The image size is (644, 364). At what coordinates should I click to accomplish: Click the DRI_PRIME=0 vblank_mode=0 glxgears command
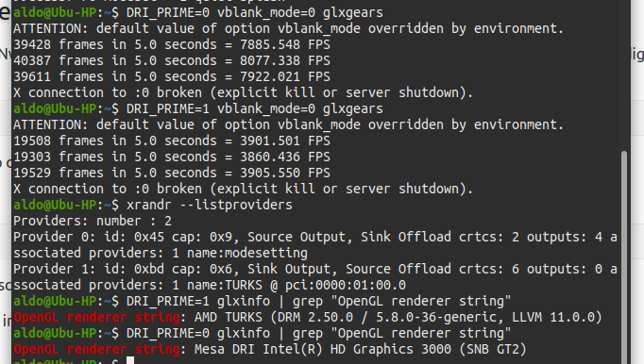point(255,12)
